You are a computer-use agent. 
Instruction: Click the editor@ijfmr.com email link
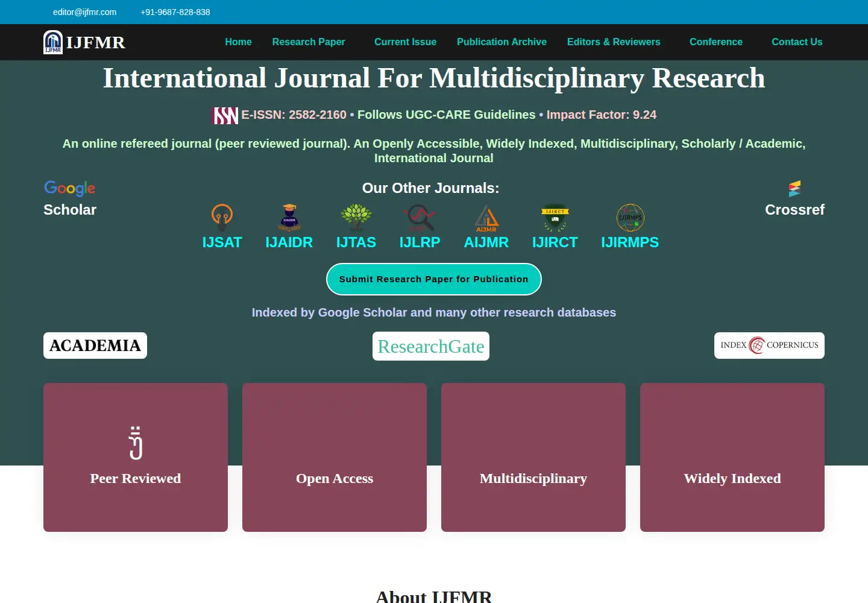(x=84, y=12)
